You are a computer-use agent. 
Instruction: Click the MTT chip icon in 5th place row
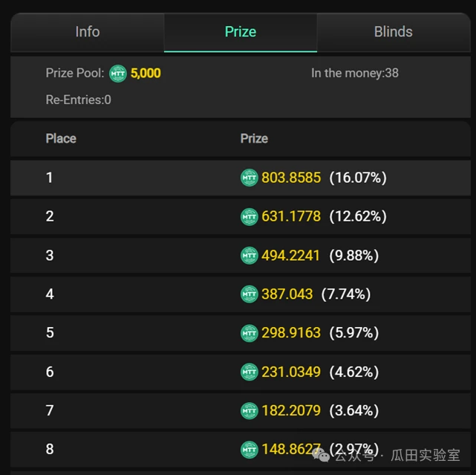(x=250, y=333)
